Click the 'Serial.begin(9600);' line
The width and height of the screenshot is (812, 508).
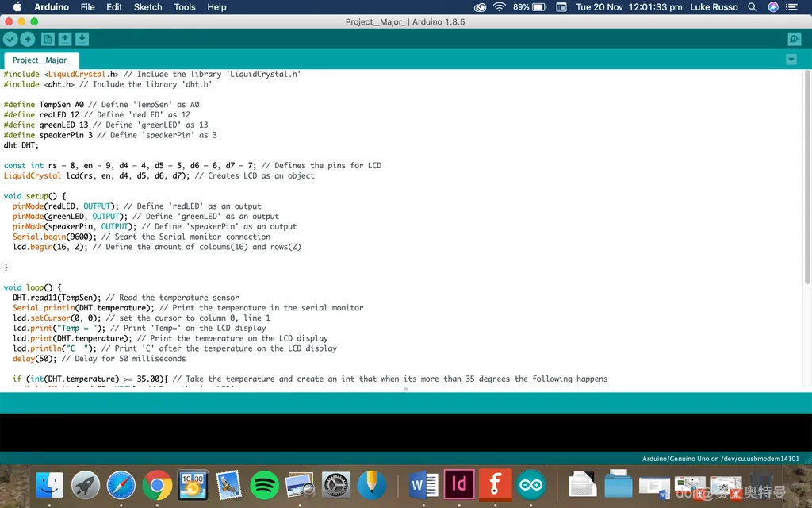(141, 237)
